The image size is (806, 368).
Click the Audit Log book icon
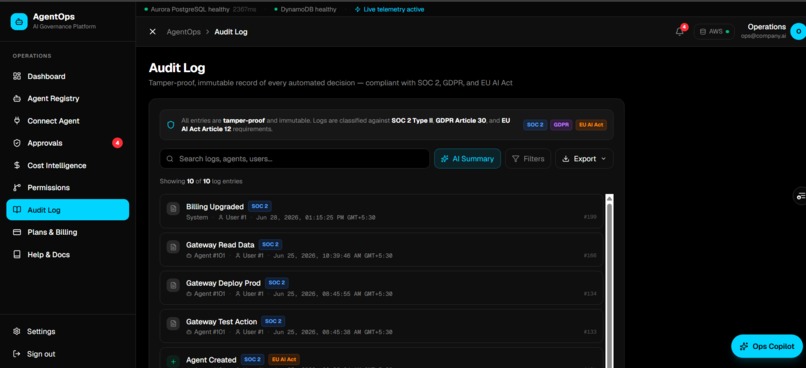(x=17, y=210)
